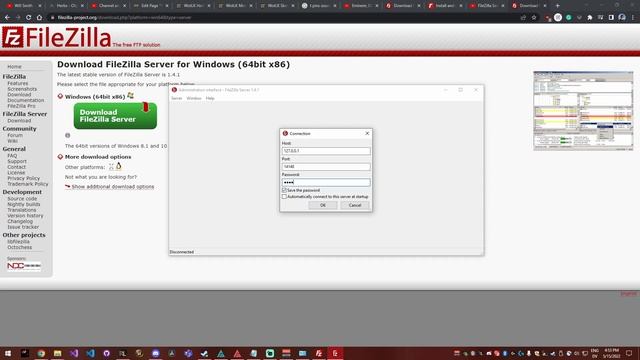Open the Help menu in the administration window

pos(210,98)
